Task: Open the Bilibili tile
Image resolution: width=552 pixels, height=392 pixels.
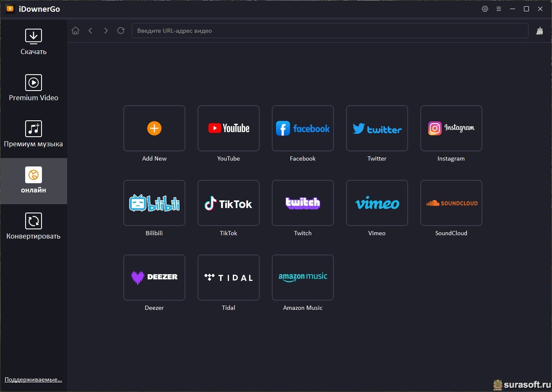Action: point(154,203)
